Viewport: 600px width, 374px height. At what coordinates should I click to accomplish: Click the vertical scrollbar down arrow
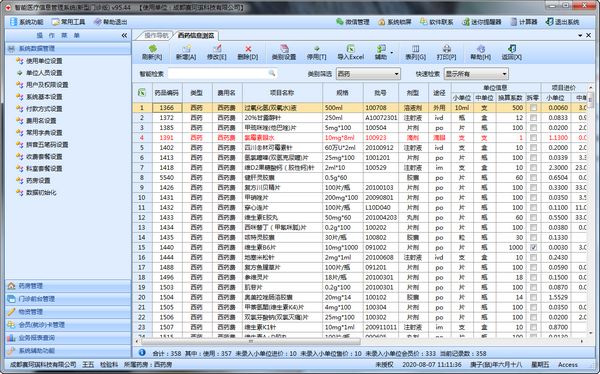590,332
